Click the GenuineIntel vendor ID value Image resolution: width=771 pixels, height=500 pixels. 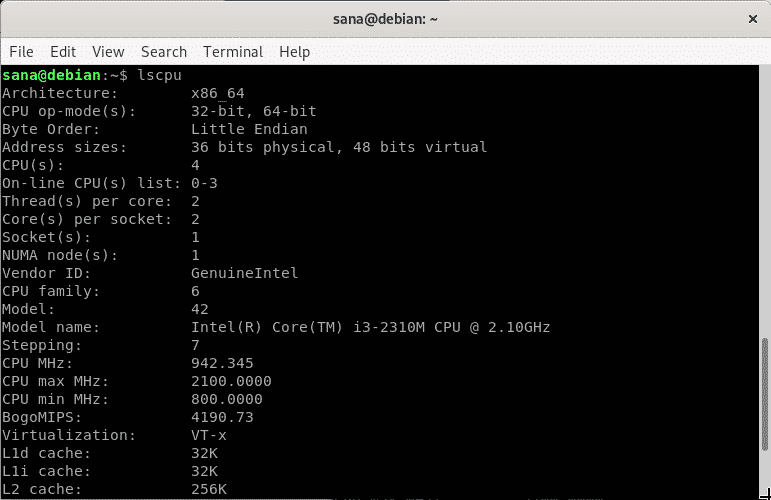pos(244,273)
